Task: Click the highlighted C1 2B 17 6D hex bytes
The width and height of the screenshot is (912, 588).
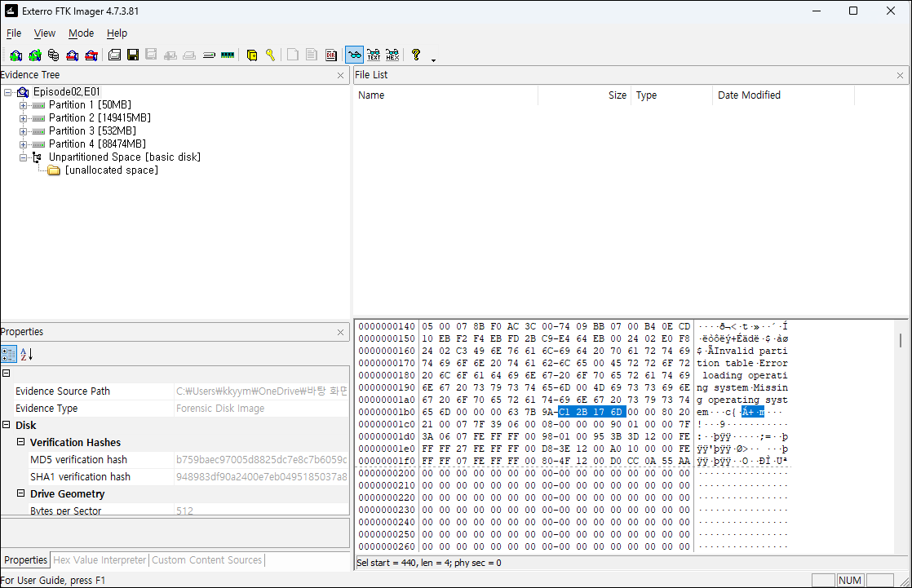Action: pyautogui.click(x=591, y=413)
